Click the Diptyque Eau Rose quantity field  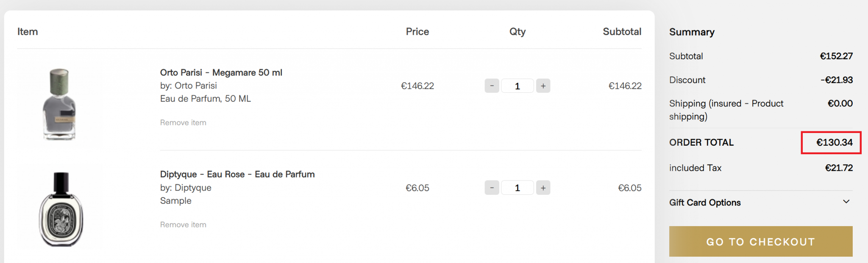[517, 188]
